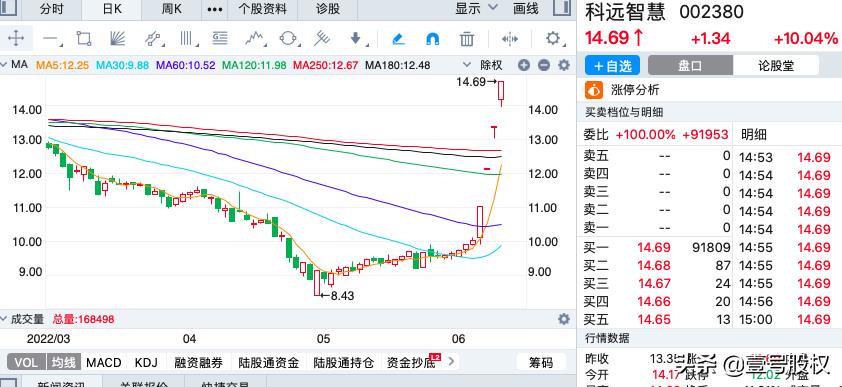Select the KDJ indicator
This screenshot has width=842, height=387.
[x=146, y=362]
